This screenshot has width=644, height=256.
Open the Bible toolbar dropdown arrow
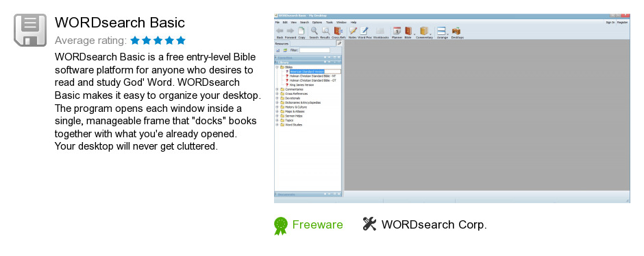[414, 34]
